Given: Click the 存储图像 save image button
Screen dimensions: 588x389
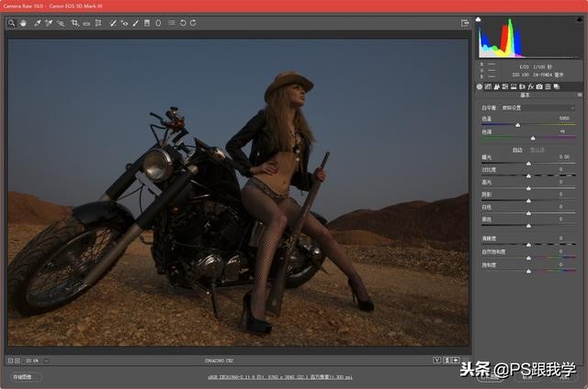Looking at the screenshot, I should pos(27,377).
